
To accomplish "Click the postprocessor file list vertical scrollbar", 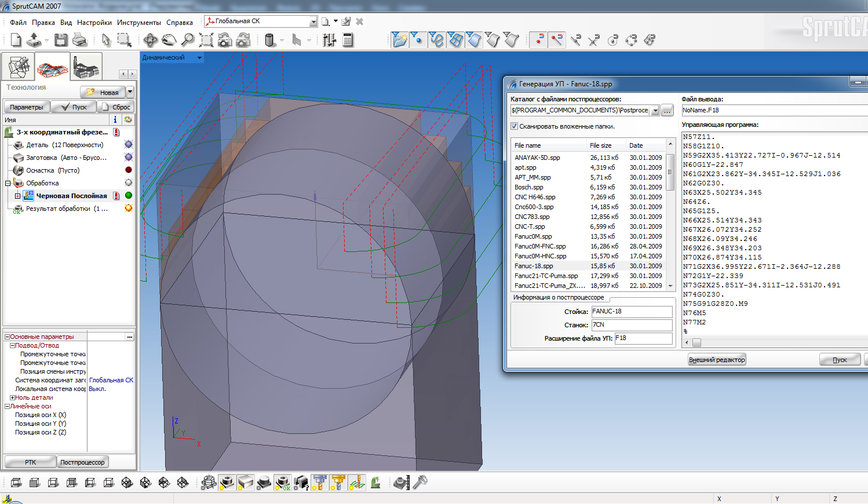I will pyautogui.click(x=670, y=215).
